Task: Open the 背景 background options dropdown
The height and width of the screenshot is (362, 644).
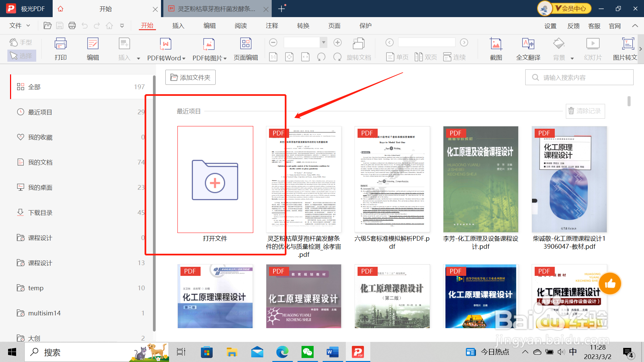Action: pos(572,58)
